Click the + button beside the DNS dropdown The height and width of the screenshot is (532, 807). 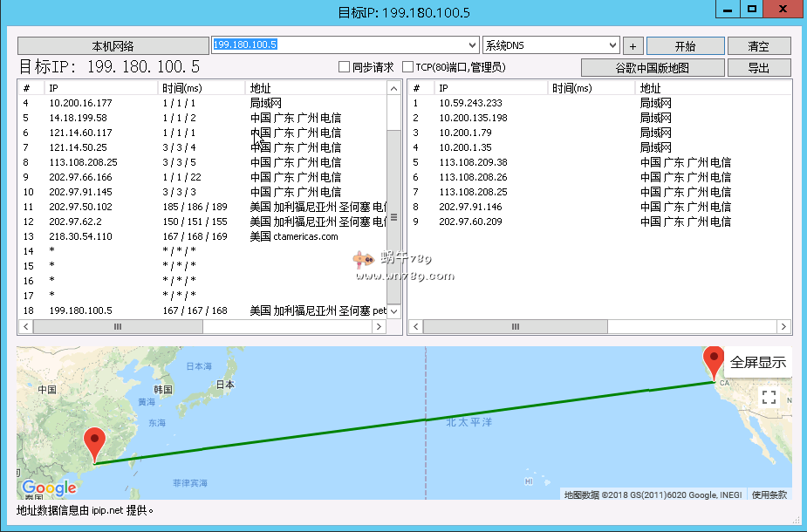[x=632, y=44]
